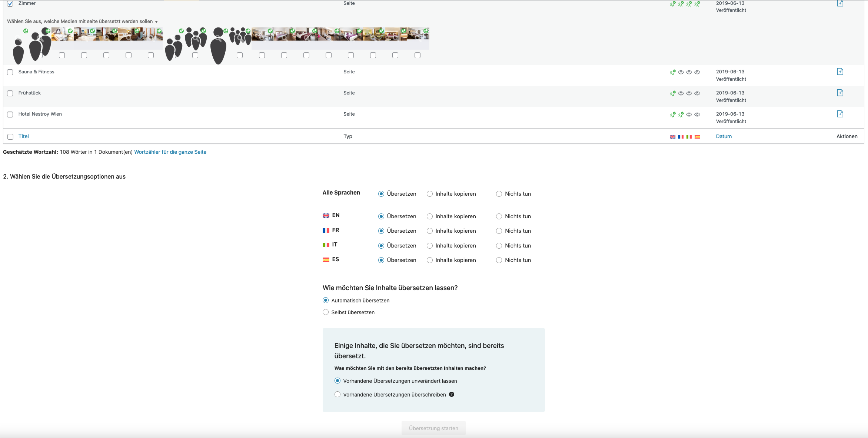Viewport: 868px width, 438px height.
Task: Check the Sauna & Fitness page checkbox
Action: point(10,72)
